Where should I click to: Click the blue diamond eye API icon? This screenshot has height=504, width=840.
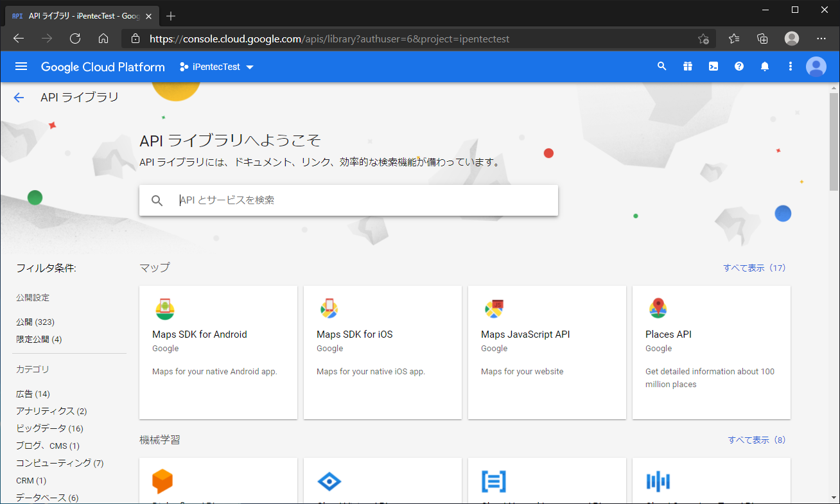coord(329,482)
